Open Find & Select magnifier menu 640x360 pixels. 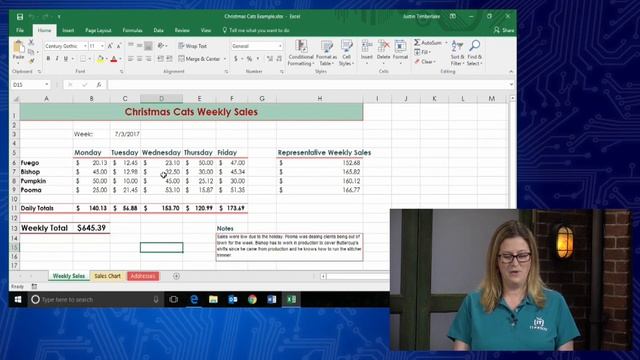tap(475, 53)
